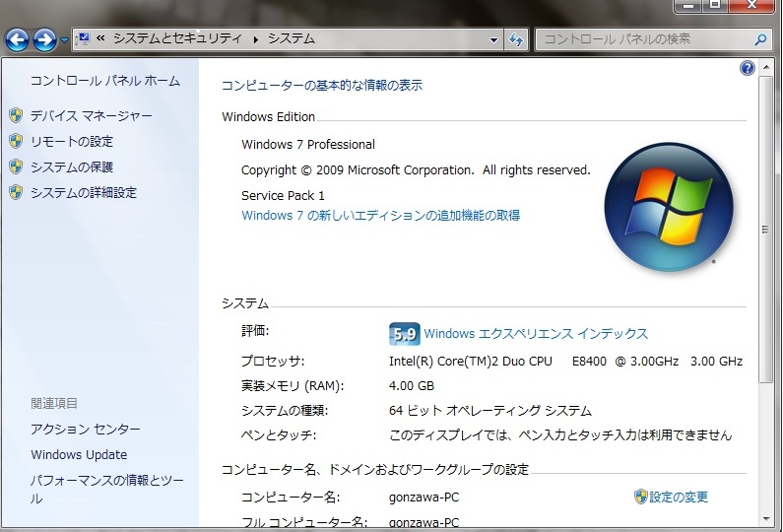Open Windows 7 の新しいエディションの追加機能の取得 link
Viewport: 783px width, 532px height.
380,216
